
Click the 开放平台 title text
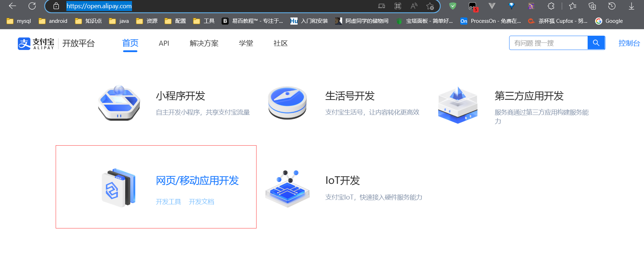point(78,44)
